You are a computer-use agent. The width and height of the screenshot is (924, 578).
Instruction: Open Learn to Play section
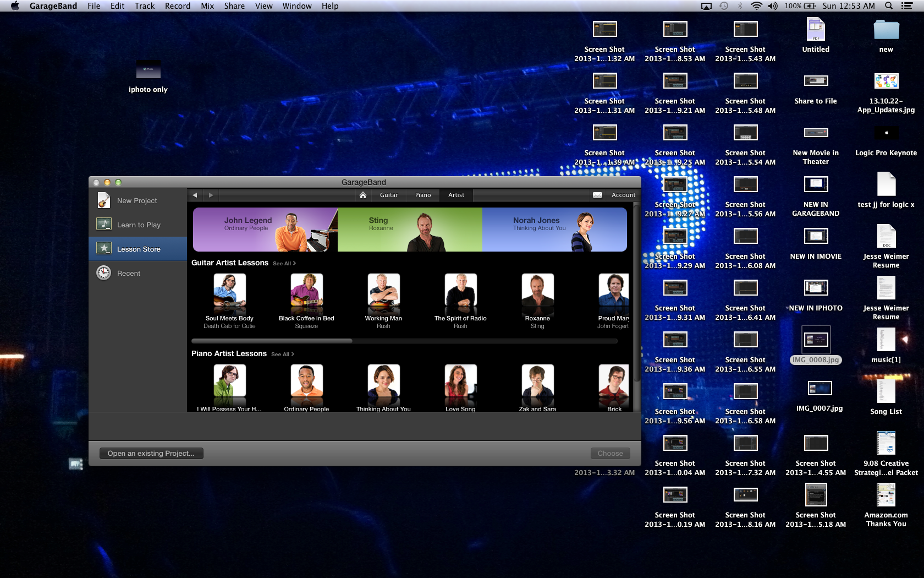click(x=137, y=225)
